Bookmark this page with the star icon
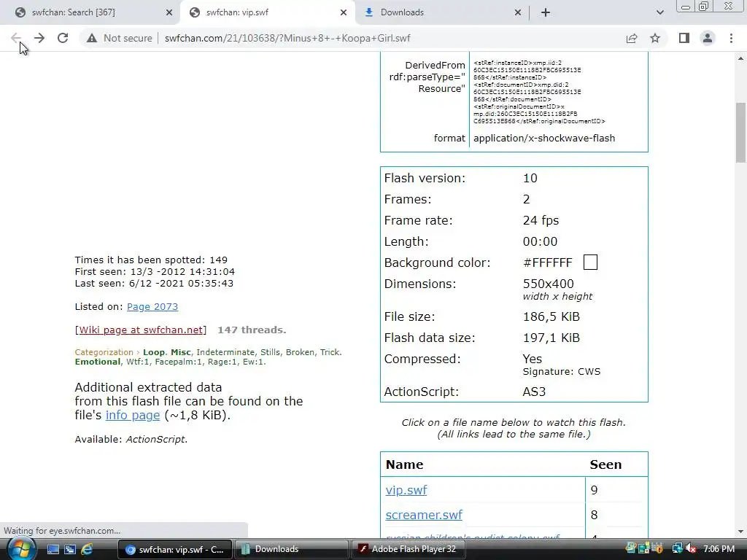This screenshot has height=560, width=747. pos(655,38)
